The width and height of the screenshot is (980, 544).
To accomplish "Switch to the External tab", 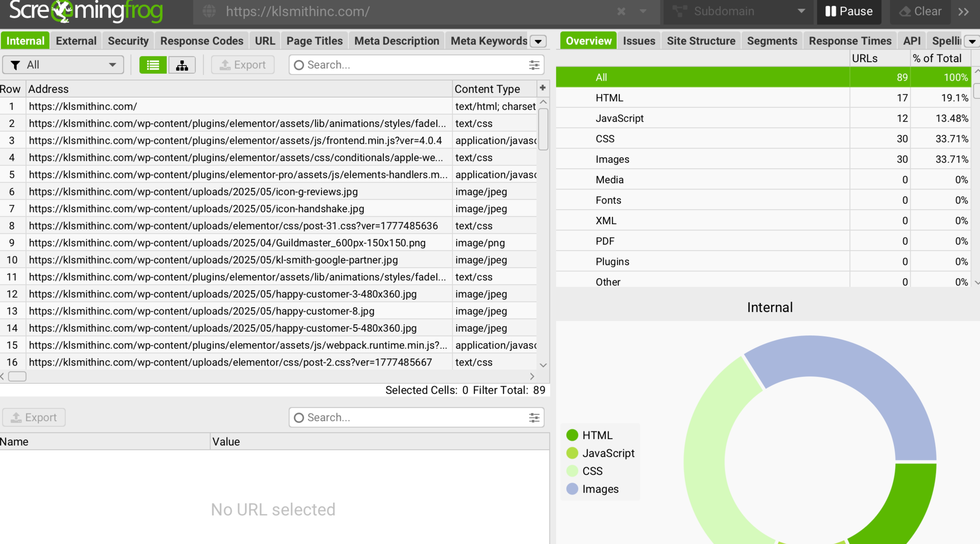I will [x=76, y=41].
